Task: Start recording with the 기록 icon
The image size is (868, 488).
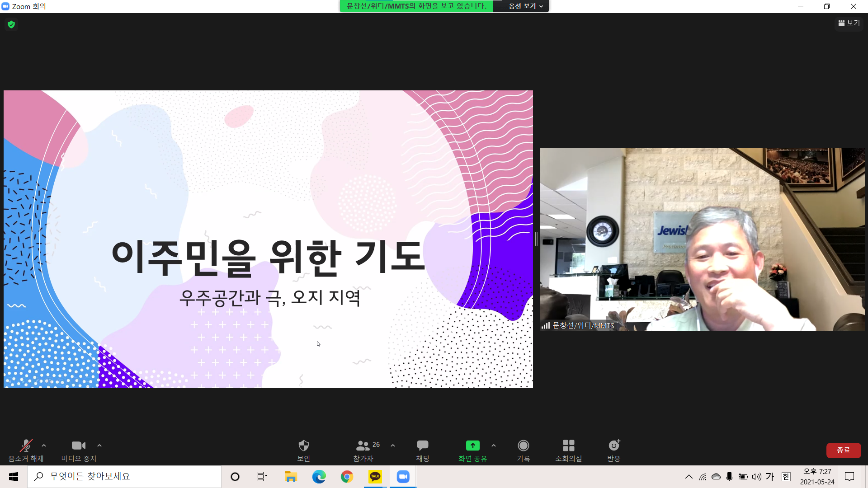Action: (x=523, y=446)
